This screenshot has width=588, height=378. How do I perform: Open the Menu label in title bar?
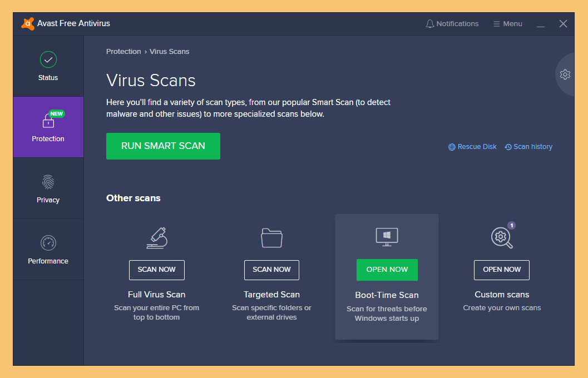[x=513, y=24]
